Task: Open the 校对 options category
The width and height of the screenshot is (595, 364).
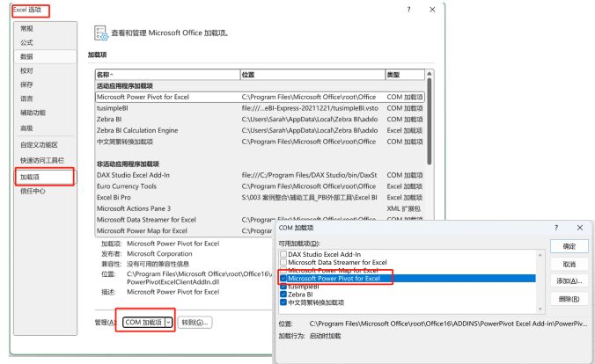Action: click(x=46, y=70)
